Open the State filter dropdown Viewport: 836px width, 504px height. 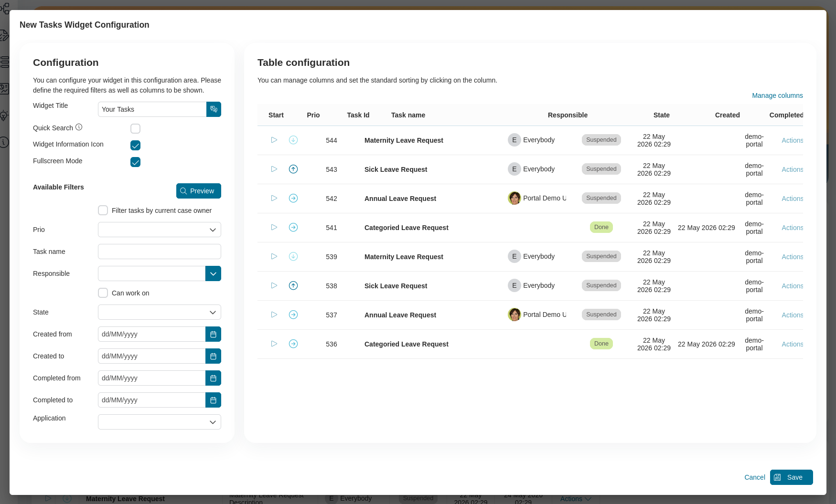pos(160,312)
